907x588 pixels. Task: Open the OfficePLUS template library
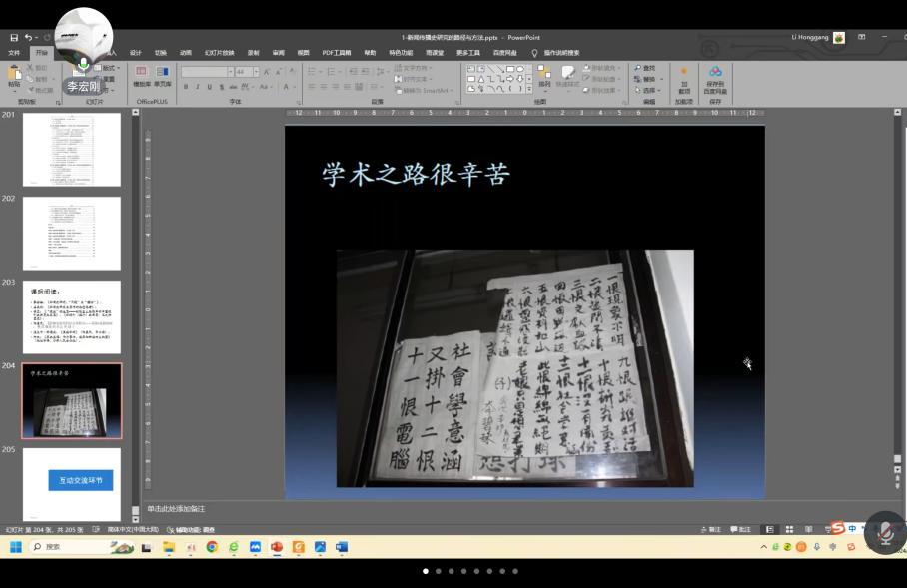[141, 77]
